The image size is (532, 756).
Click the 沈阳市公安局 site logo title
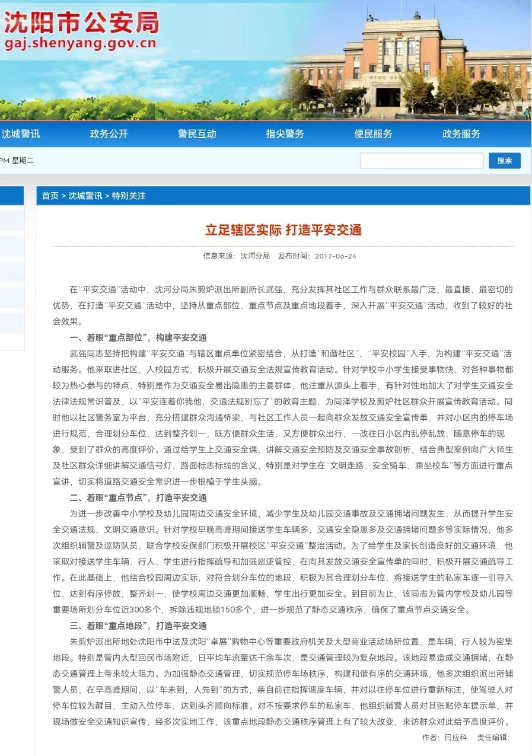pyautogui.click(x=82, y=23)
